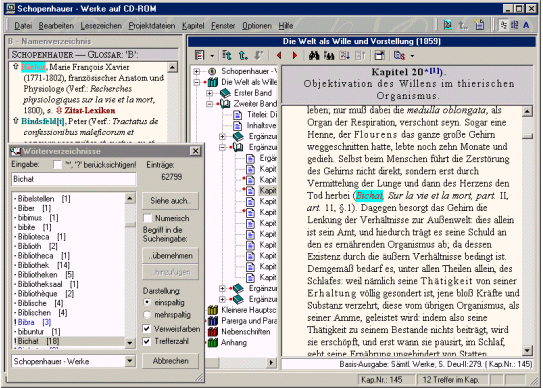543x388 pixels.
Task: Open the Projektdateien menu
Action: 152,26
